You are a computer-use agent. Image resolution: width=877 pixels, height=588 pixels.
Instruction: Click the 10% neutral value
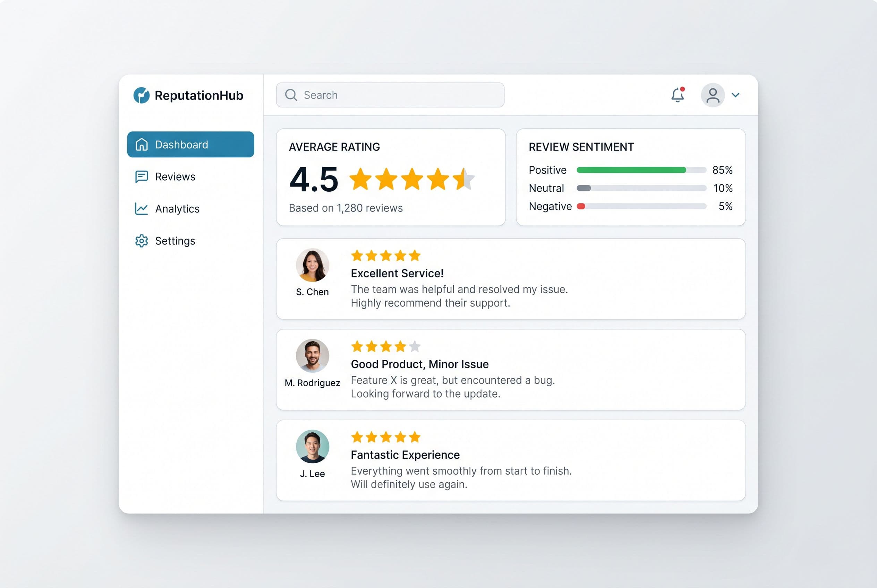(x=723, y=188)
